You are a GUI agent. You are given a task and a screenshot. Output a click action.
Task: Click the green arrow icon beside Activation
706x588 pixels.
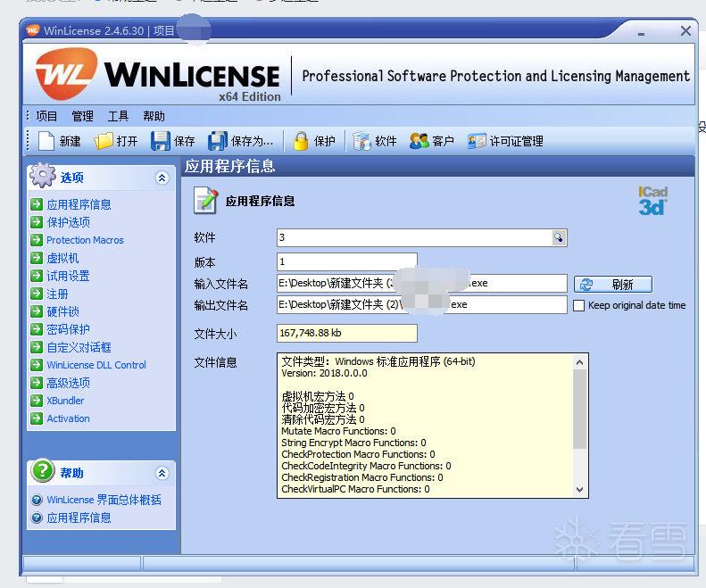[x=37, y=418]
